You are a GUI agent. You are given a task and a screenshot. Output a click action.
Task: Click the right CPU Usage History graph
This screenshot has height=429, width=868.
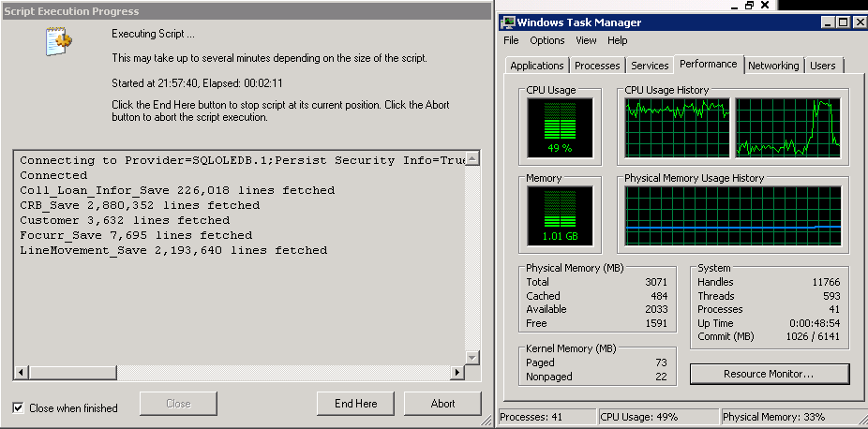pyautogui.click(x=787, y=127)
